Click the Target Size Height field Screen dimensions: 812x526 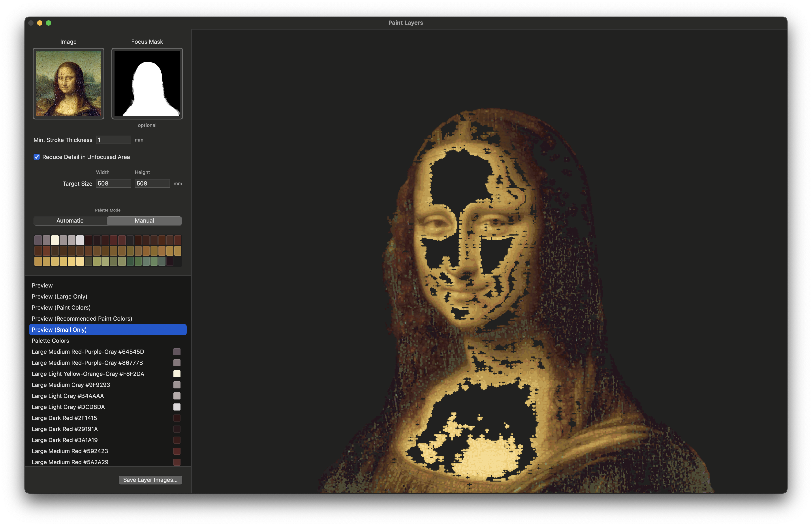(x=152, y=183)
